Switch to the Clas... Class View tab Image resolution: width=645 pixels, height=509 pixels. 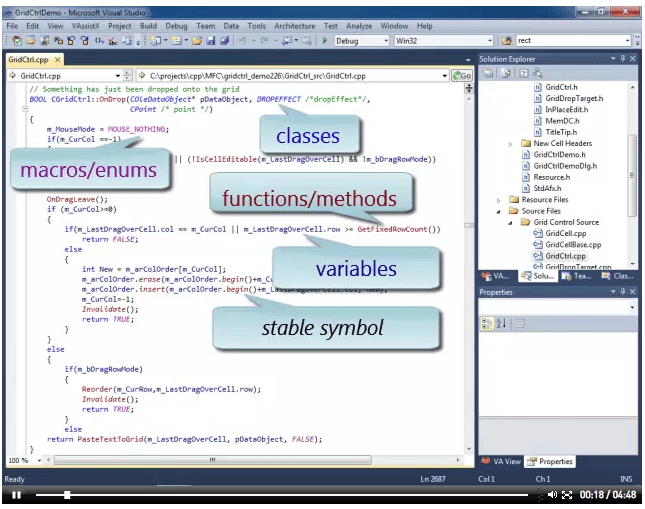[617, 276]
